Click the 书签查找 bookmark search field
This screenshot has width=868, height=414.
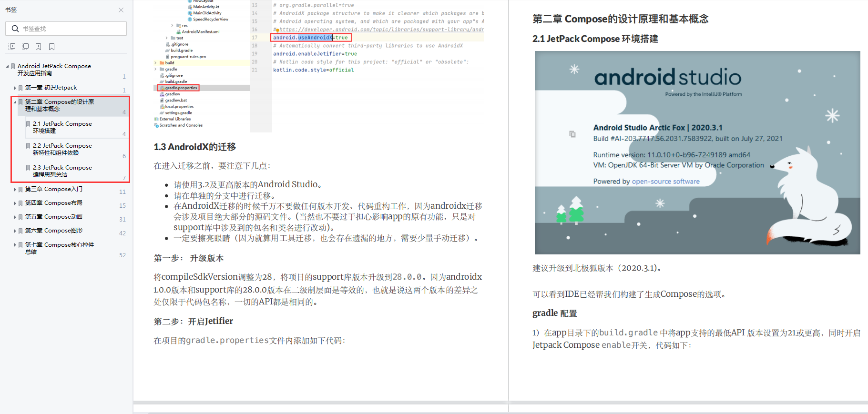click(x=66, y=29)
